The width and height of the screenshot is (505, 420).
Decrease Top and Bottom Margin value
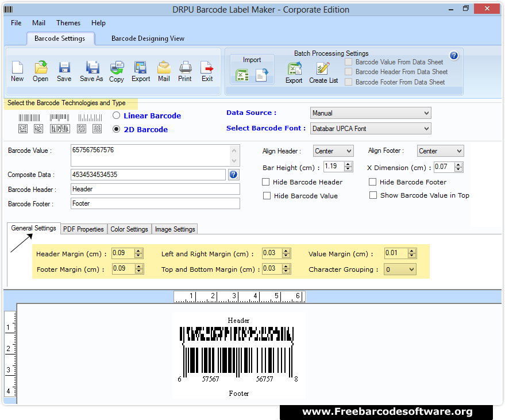coord(286,271)
